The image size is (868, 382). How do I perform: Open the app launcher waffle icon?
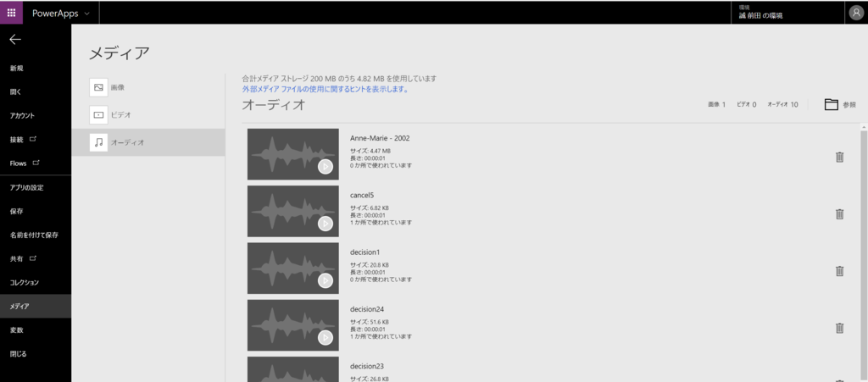11,13
